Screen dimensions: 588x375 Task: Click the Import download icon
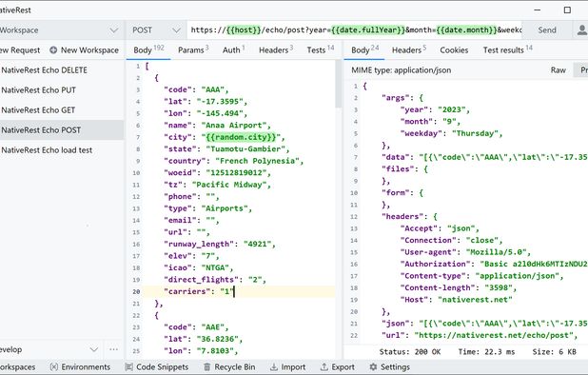click(274, 366)
